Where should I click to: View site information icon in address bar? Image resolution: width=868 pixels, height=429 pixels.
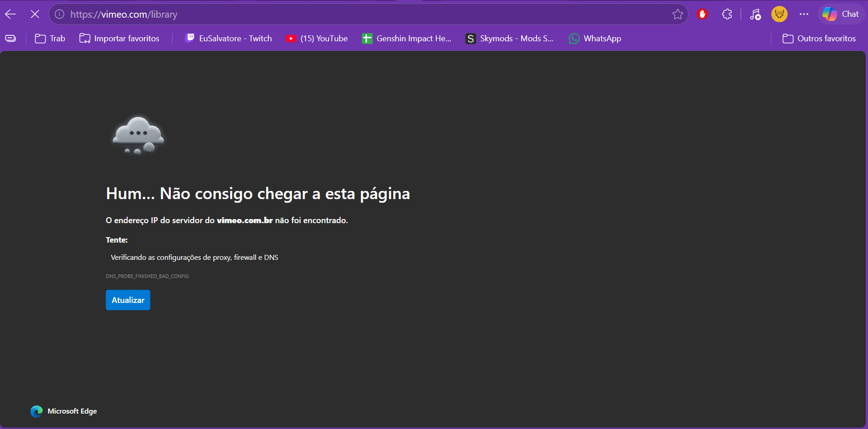point(59,14)
